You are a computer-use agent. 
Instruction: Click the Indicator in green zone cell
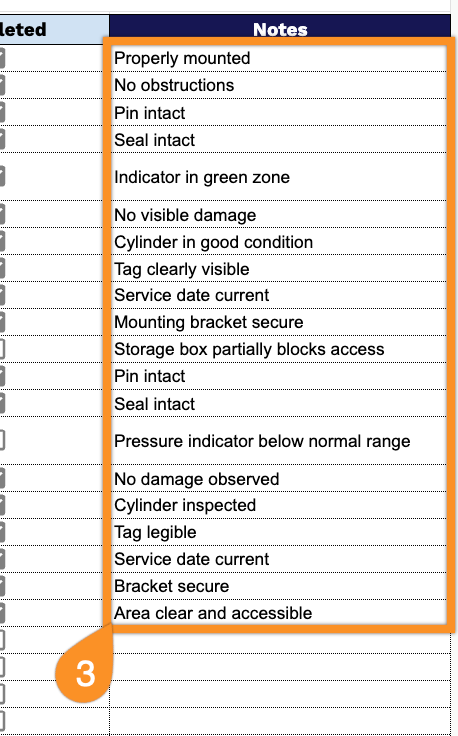click(280, 177)
